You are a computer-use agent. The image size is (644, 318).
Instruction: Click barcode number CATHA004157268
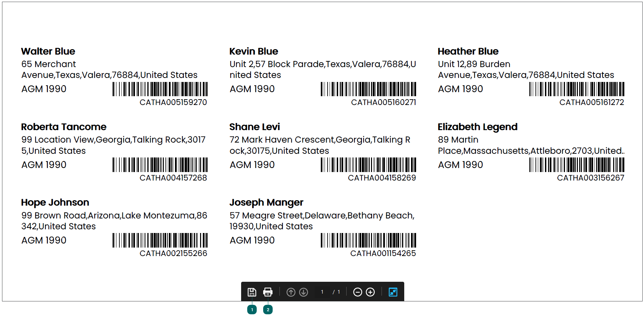click(x=173, y=178)
